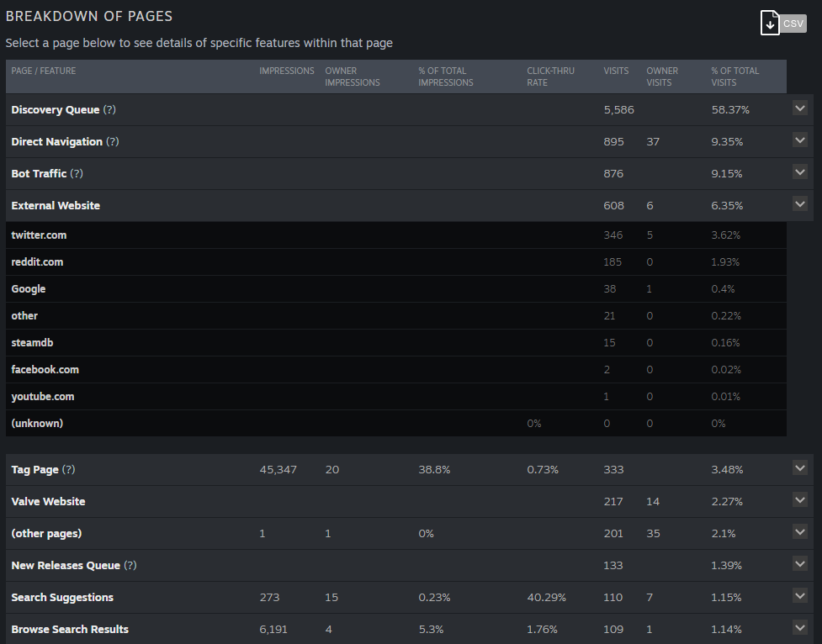Expand the (other pages) row chevron

[x=800, y=532]
